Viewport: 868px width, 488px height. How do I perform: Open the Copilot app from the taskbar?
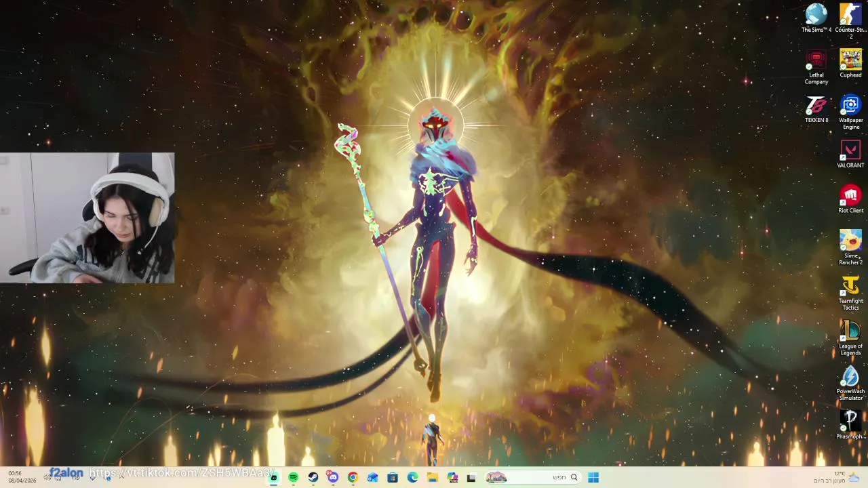pos(452,478)
